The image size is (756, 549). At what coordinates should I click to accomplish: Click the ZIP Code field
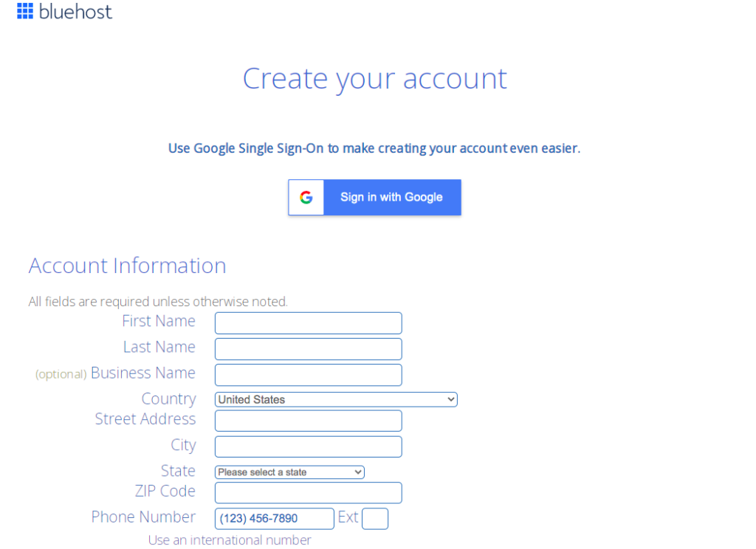click(x=309, y=493)
